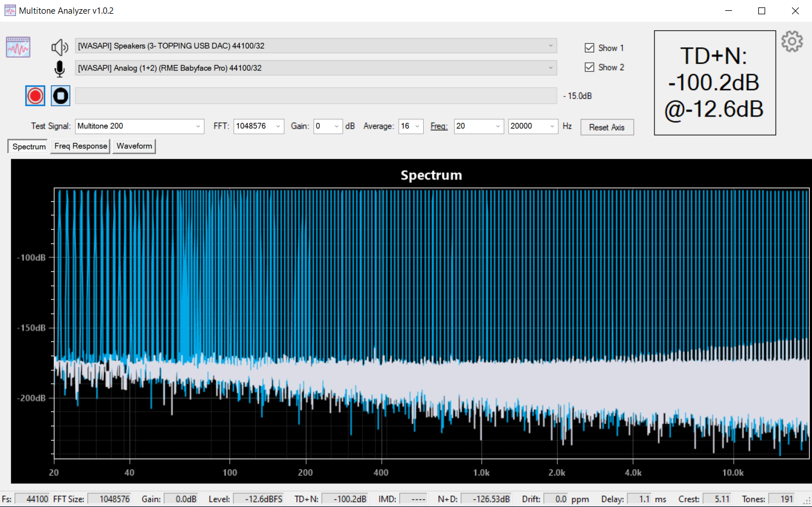812x507 pixels.
Task: Click Delay 1.1 ms status field
Action: pos(638,499)
